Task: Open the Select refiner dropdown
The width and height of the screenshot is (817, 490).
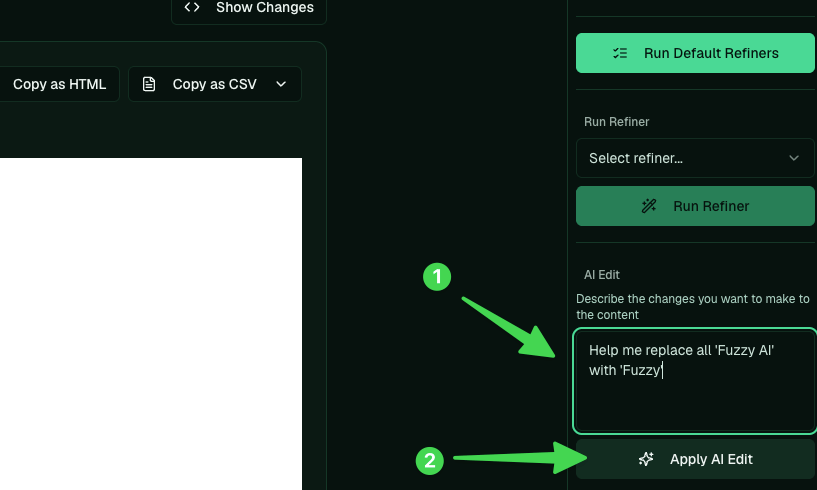Action: [x=695, y=158]
